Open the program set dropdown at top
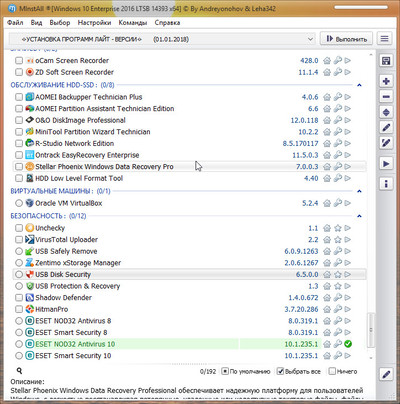Screen dimensions: 400x404 [162, 39]
